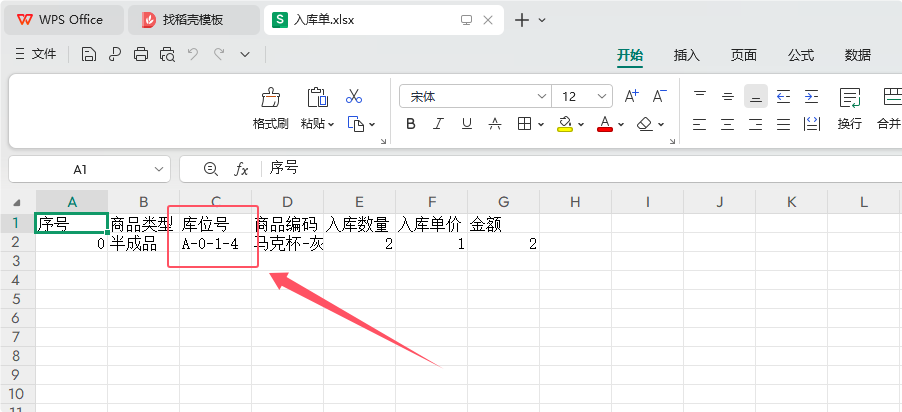Click the Select All corner triangle

[17, 202]
